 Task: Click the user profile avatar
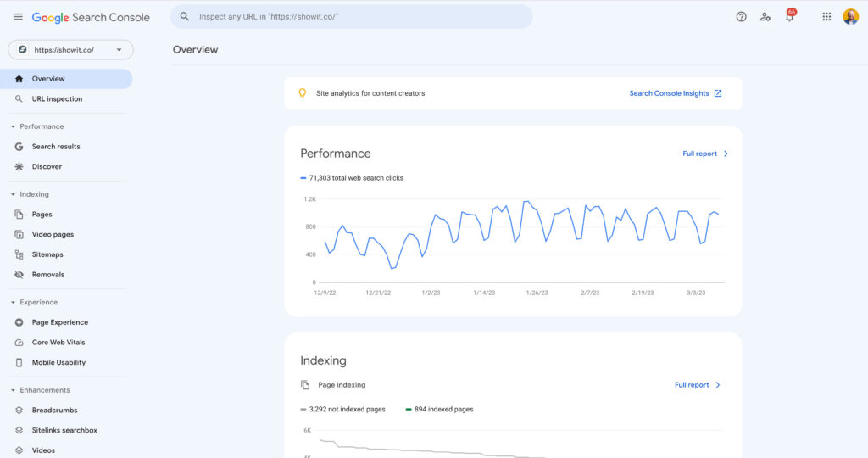(850, 17)
